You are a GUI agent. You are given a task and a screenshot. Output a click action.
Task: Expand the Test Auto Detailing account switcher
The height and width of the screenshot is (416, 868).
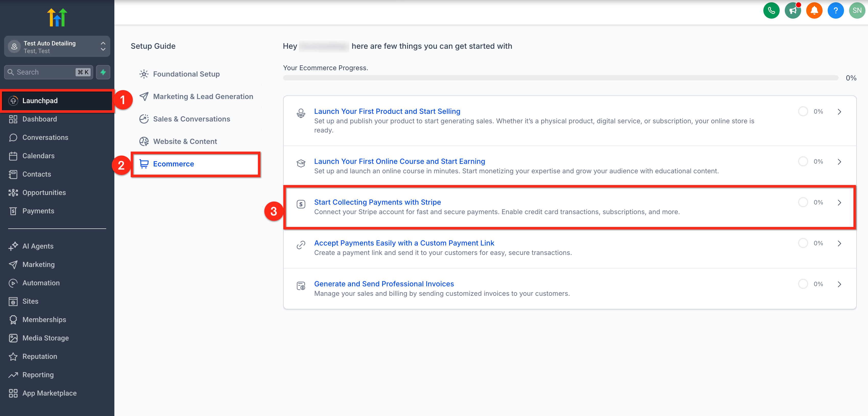tap(57, 46)
